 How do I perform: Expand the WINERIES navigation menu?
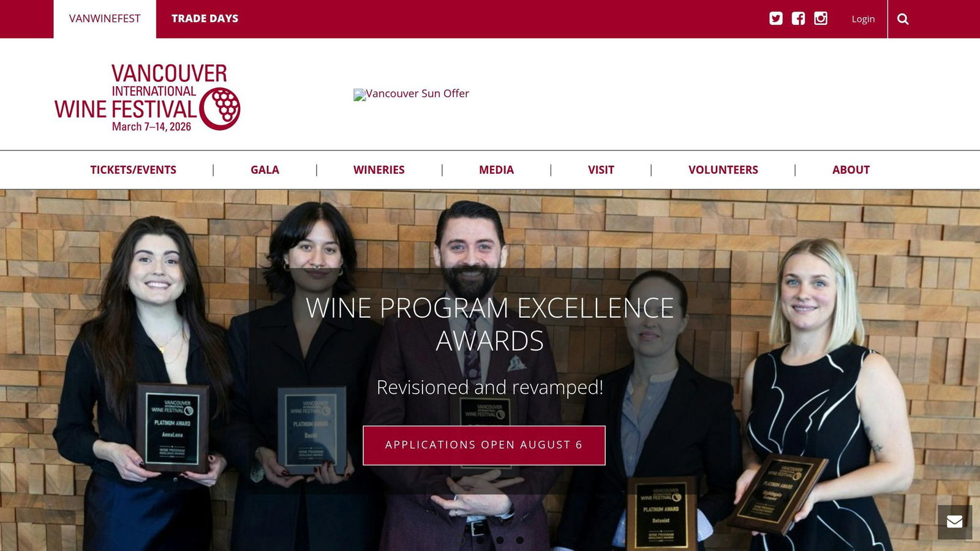click(x=379, y=170)
